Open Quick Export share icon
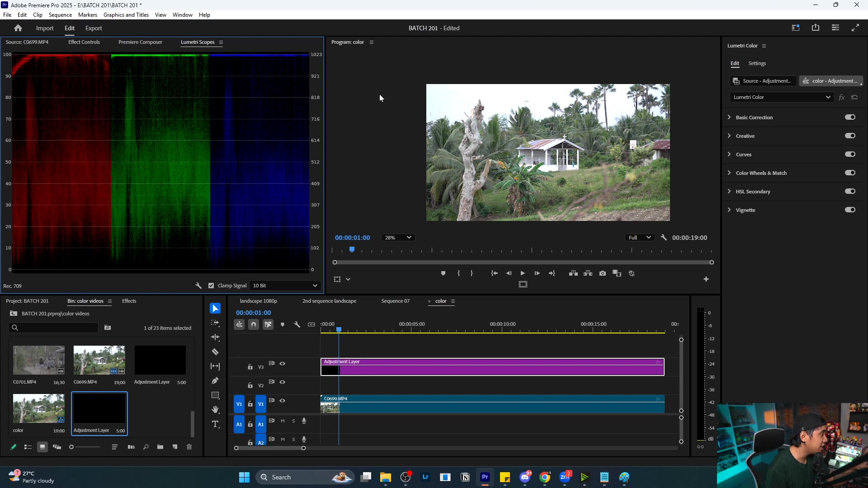Viewport: 868px width, 488px height. pyautogui.click(x=816, y=28)
